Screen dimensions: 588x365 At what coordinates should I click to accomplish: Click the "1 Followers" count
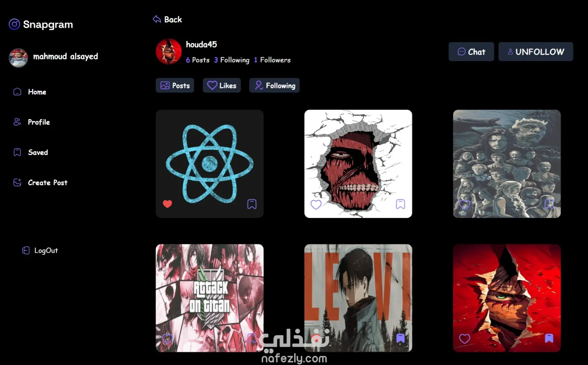point(272,60)
